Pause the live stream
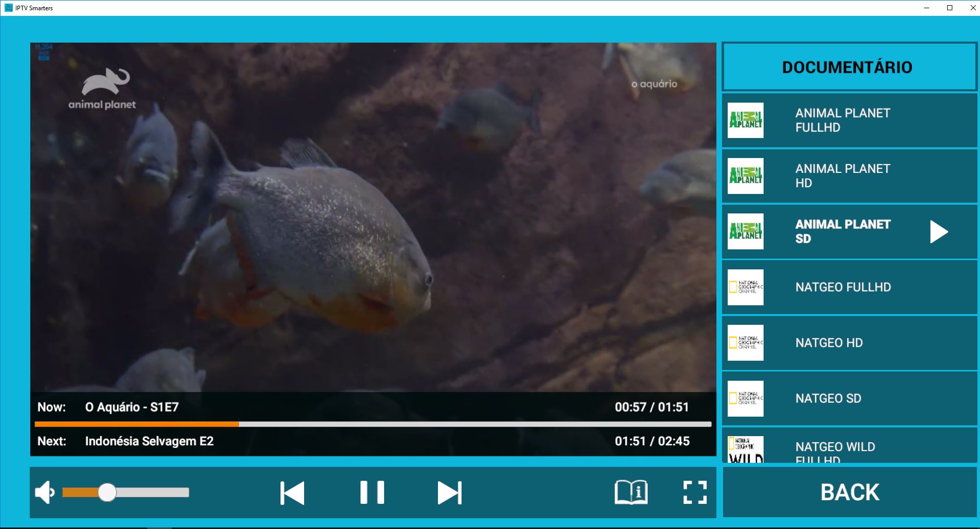The width and height of the screenshot is (980, 529). click(372, 493)
